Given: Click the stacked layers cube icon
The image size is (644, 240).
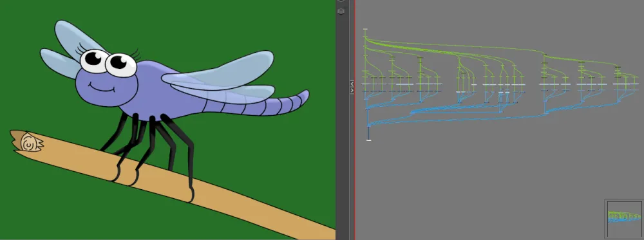Looking at the screenshot, I should (341, 12).
